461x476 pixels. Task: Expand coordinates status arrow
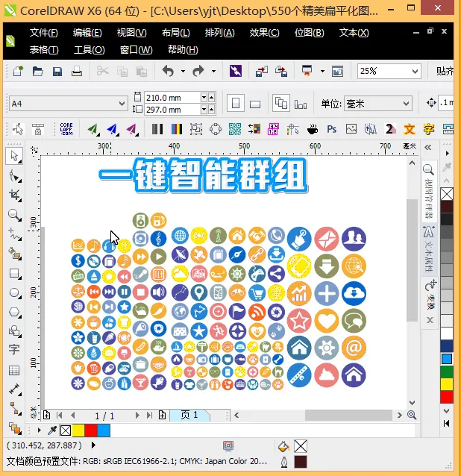click(x=93, y=445)
